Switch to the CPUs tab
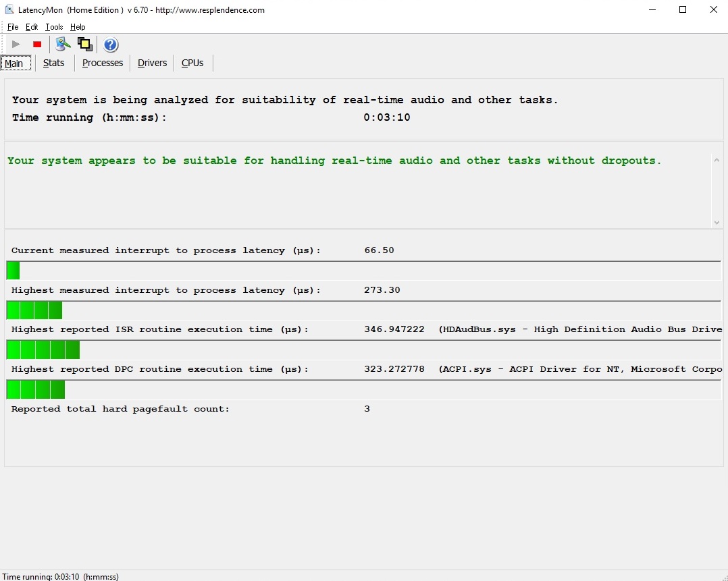This screenshot has height=581, width=728. (192, 63)
